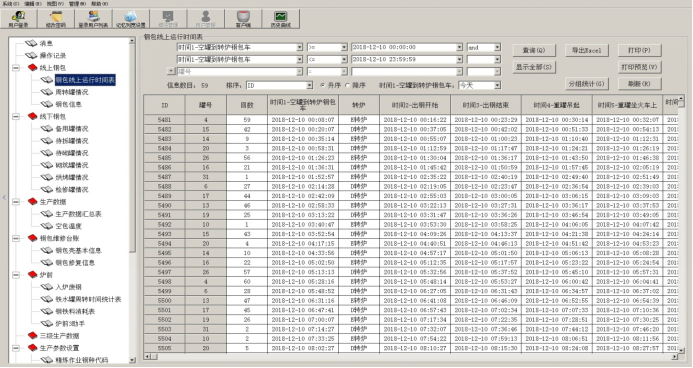Click the table's horizontal scrollbar right arrow
This screenshot has width=693, height=368.
pyautogui.click(x=674, y=356)
